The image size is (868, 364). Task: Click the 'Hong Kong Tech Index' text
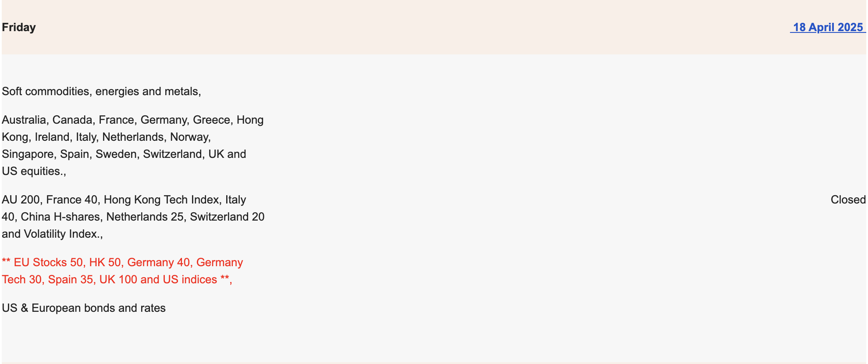pyautogui.click(x=161, y=200)
